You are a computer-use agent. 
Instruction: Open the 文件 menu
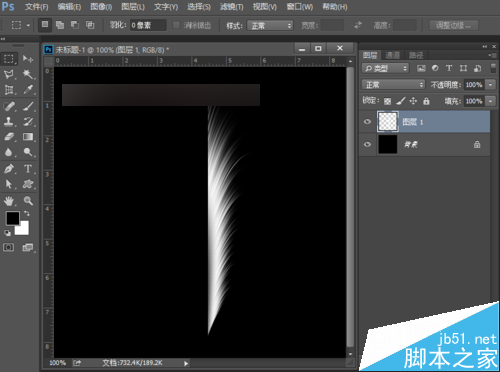(x=37, y=7)
